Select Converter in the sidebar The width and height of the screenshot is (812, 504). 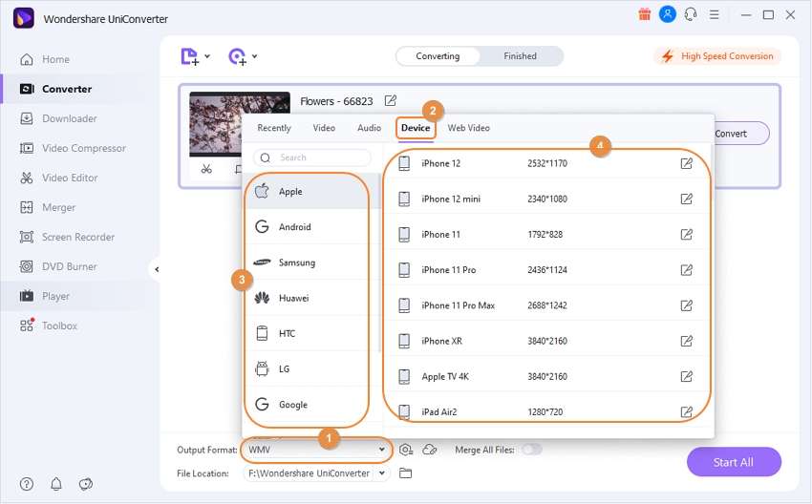[x=55, y=89]
